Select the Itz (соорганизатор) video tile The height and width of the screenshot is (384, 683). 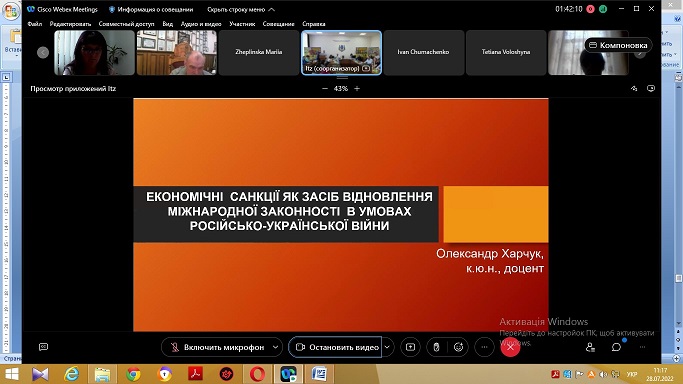pos(341,53)
